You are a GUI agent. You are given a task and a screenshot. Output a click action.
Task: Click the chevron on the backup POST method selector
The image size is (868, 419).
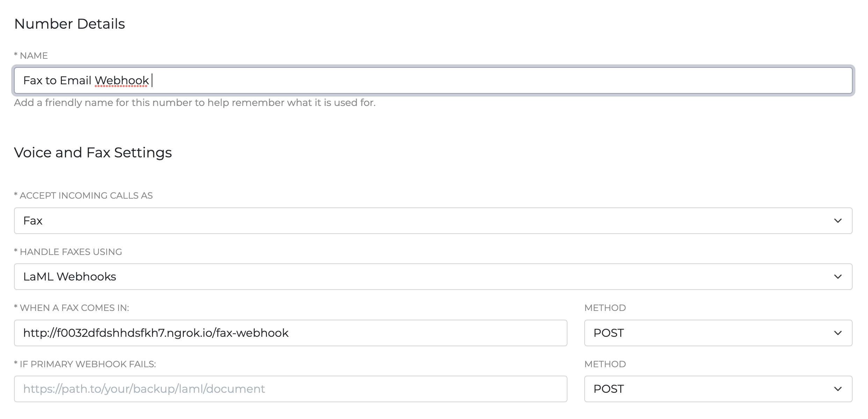(x=838, y=389)
